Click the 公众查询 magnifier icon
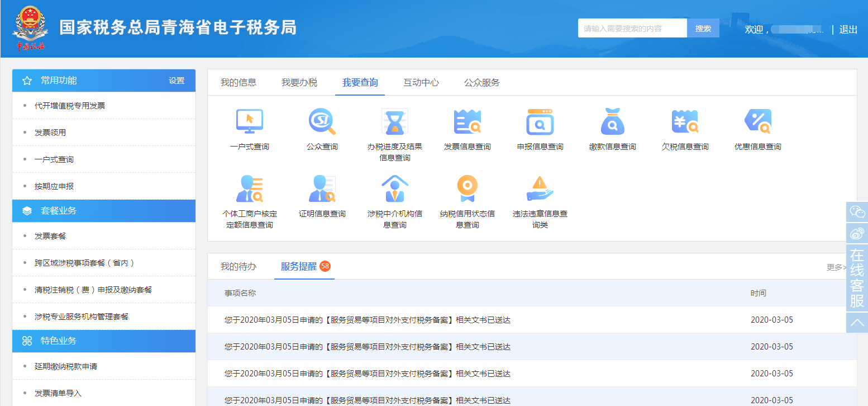This screenshot has width=868, height=406. click(x=322, y=121)
